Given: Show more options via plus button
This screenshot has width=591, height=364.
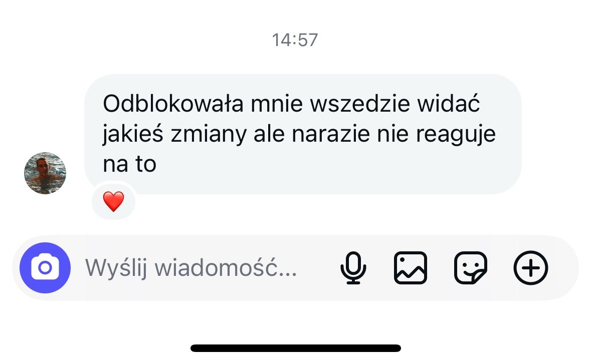Looking at the screenshot, I should (x=531, y=268).
